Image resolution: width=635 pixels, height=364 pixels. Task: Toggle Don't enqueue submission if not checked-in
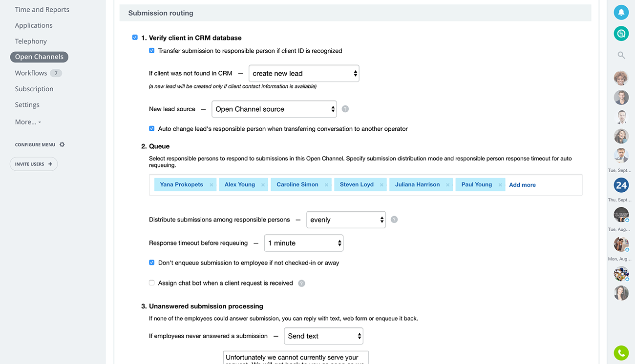pyautogui.click(x=151, y=263)
